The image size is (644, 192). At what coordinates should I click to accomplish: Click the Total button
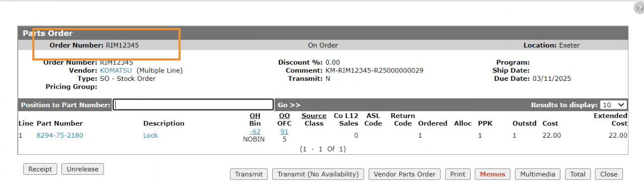coord(578,174)
